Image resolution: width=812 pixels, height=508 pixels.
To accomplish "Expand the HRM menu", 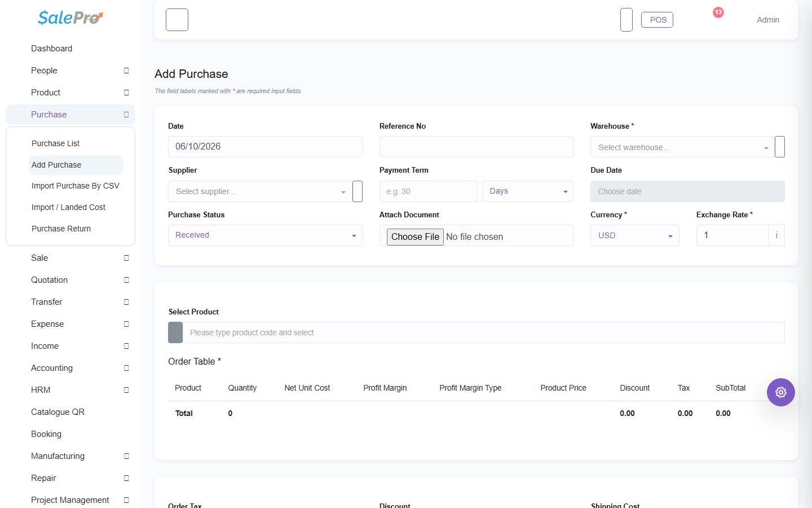I will 70,390.
